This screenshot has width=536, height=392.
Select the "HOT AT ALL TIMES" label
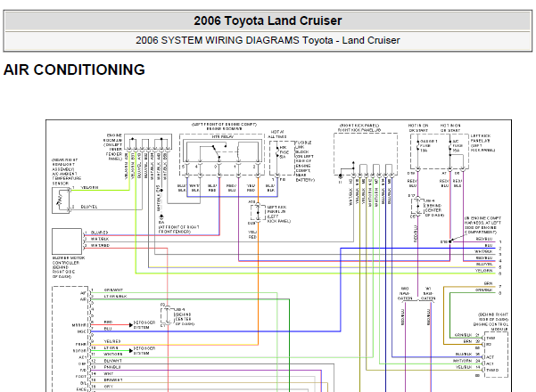[x=277, y=135]
